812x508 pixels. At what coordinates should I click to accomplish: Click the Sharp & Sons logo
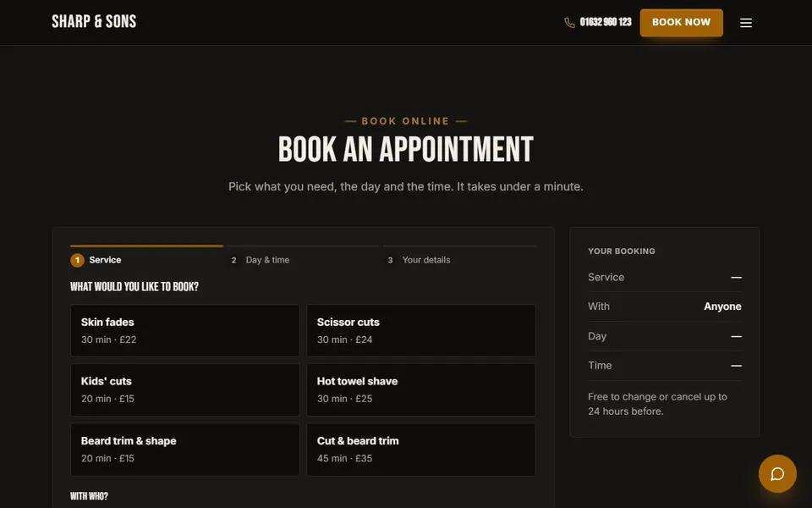pos(94,22)
